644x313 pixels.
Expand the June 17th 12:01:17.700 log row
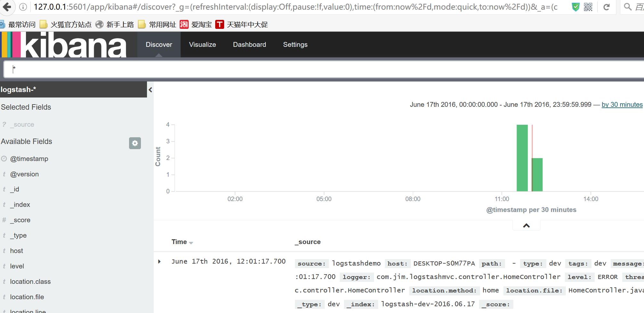[x=159, y=261]
